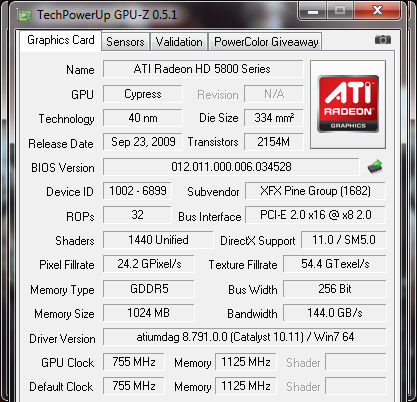The image size is (417, 402).
Task: Click the ATI Radeon Graphics logo
Action: 348,104
